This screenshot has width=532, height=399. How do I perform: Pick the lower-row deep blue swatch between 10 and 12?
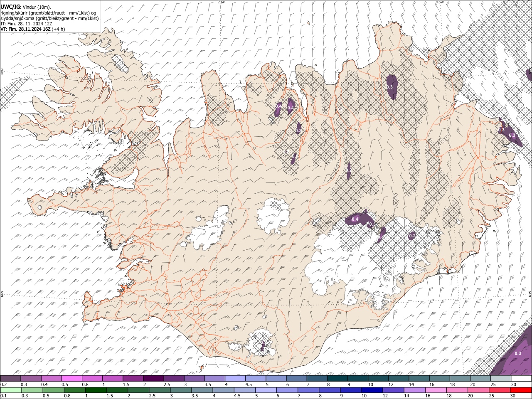(372, 390)
